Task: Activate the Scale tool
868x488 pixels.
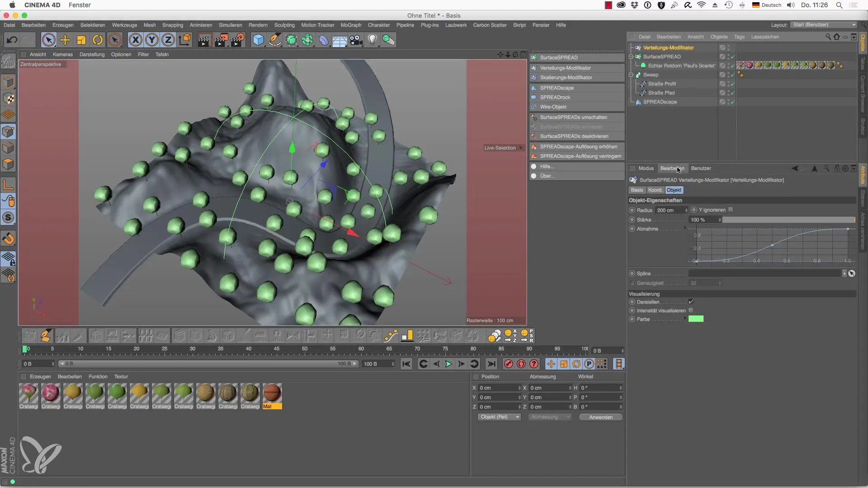Action: pyautogui.click(x=81, y=40)
